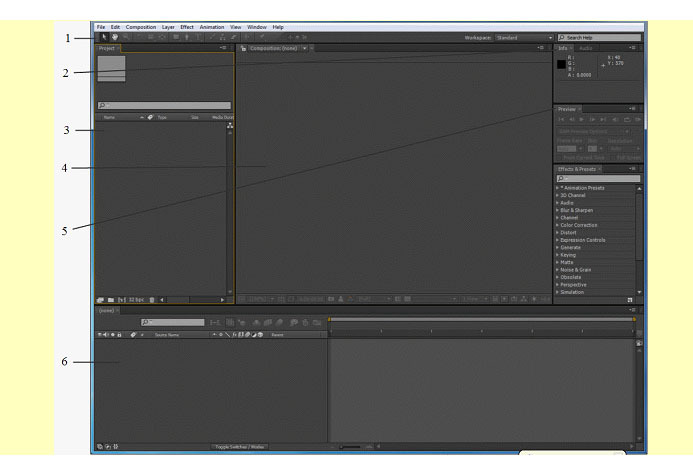The height and width of the screenshot is (468, 693).
Task: Click the timeline Composition Mini-Flowchart icon
Action: tap(216, 323)
